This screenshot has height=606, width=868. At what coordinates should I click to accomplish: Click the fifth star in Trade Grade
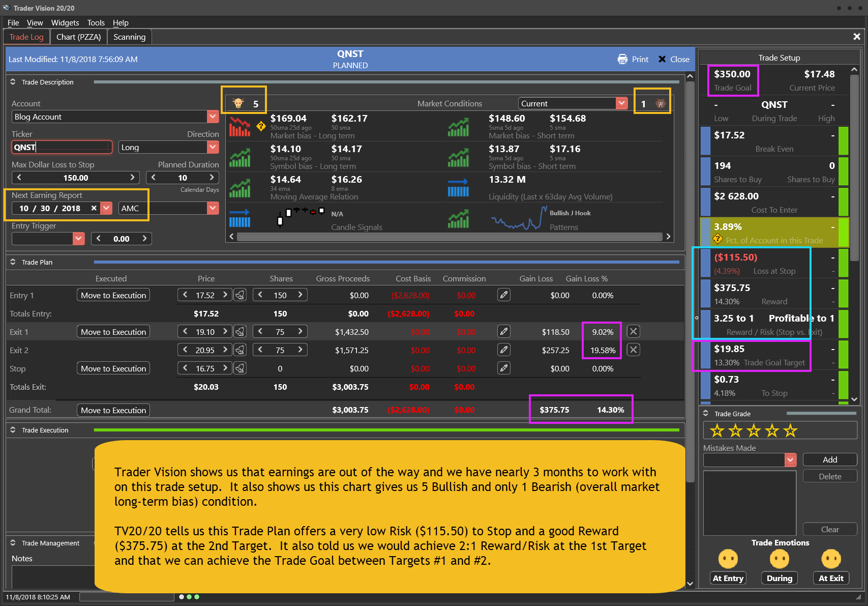[x=790, y=430]
